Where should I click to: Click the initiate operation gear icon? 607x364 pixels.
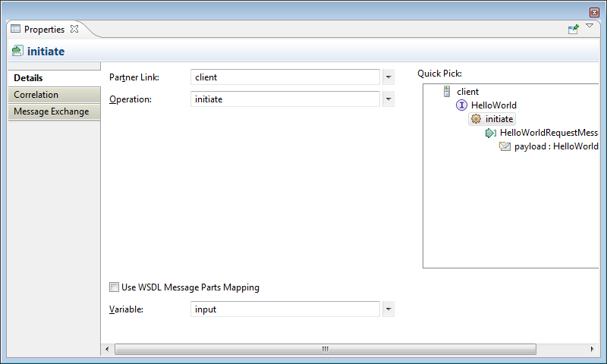476,119
